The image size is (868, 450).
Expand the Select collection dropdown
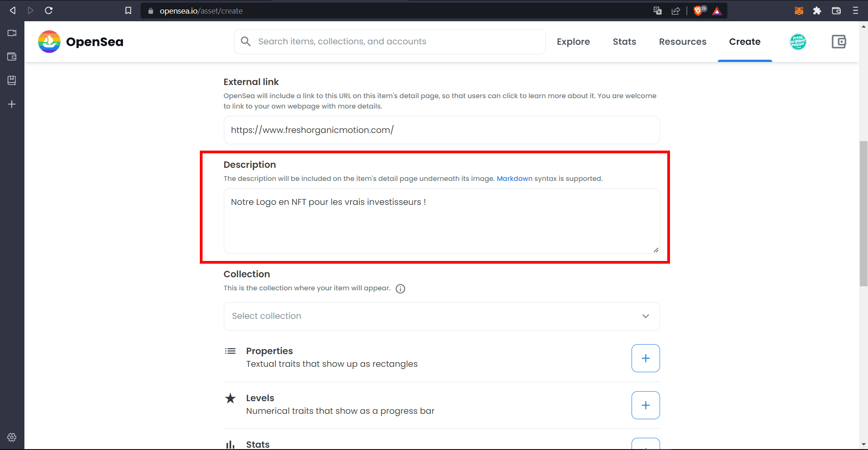coord(442,316)
